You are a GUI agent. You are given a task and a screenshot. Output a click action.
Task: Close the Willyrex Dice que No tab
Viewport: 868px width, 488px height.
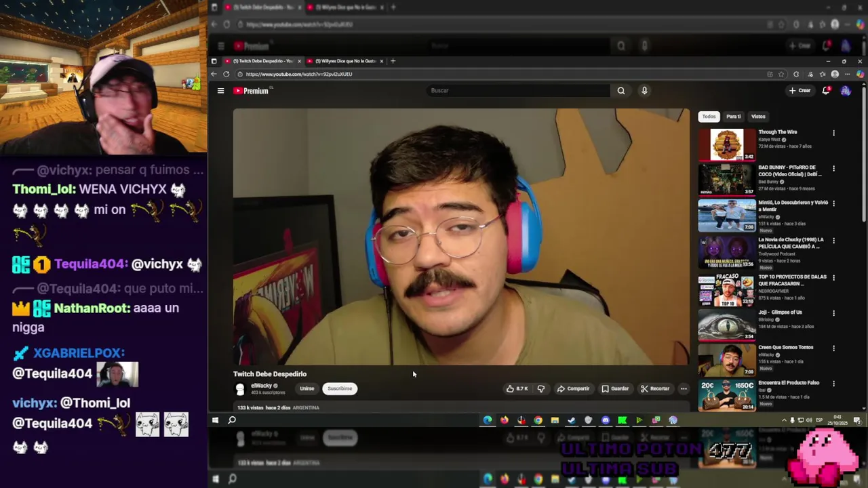click(381, 61)
